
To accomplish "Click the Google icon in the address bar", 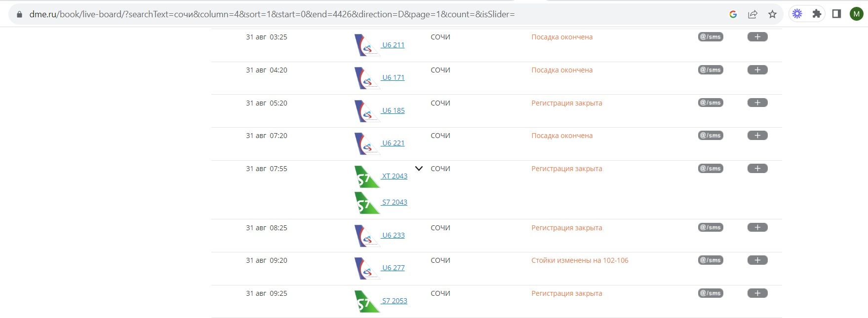I will 733,14.
